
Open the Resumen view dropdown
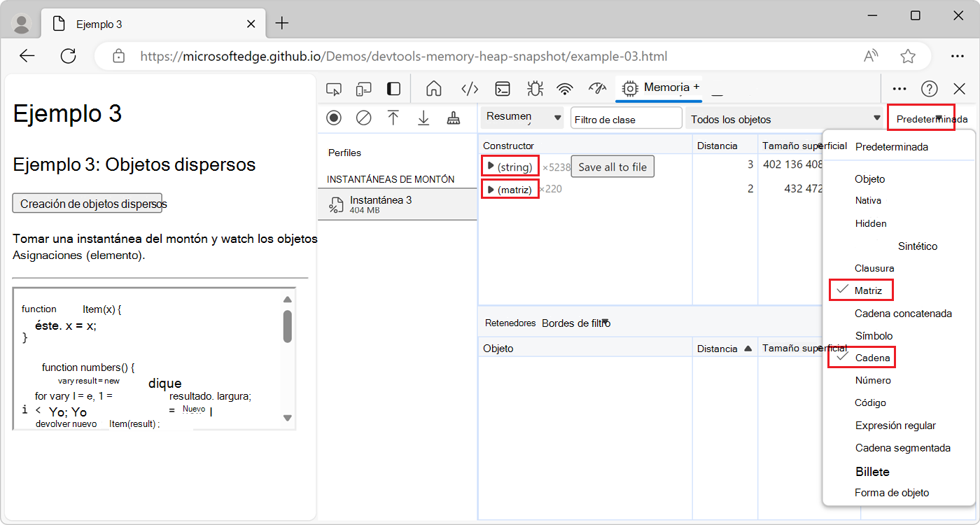coord(521,118)
